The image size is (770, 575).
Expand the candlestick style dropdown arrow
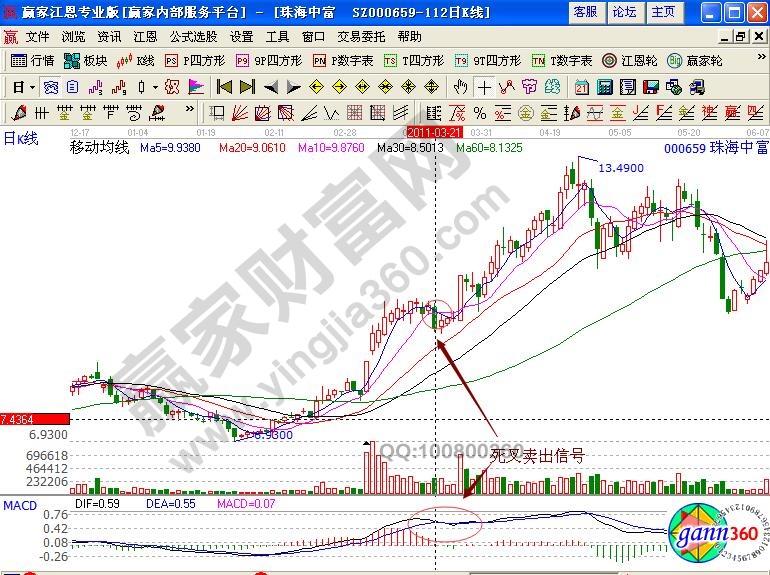pyautogui.click(x=153, y=87)
